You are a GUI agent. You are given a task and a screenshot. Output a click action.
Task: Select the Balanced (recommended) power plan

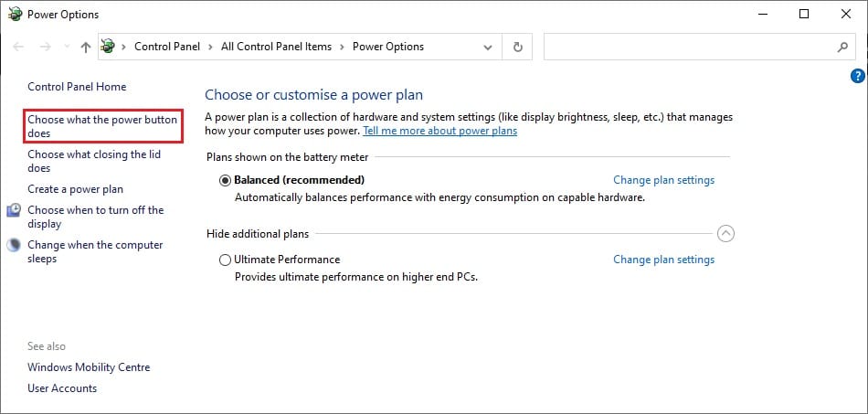(x=226, y=180)
